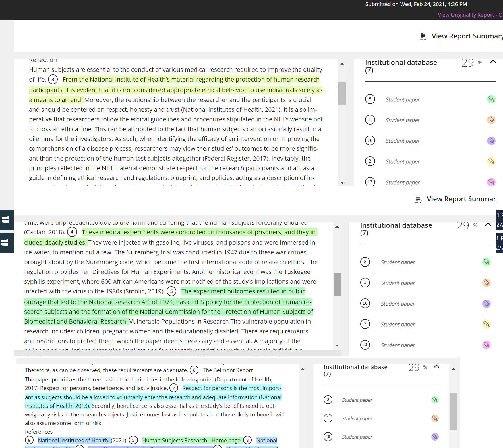
Task: Click marker 5 before 'The experiment outcomes'
Action: 171,291
